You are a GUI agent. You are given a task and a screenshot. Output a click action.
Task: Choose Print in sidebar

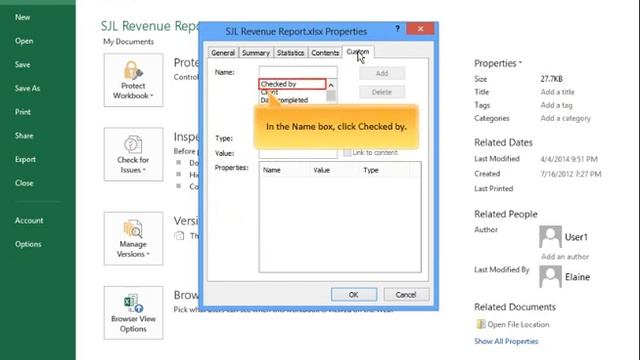[23, 112]
